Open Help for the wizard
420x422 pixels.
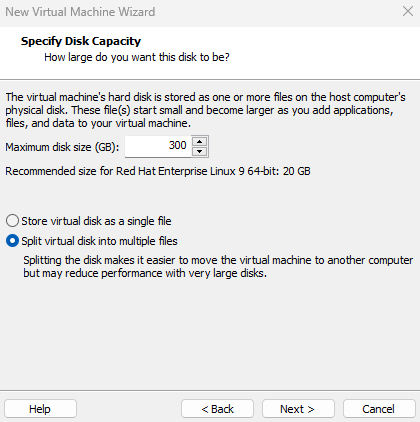pos(40,409)
